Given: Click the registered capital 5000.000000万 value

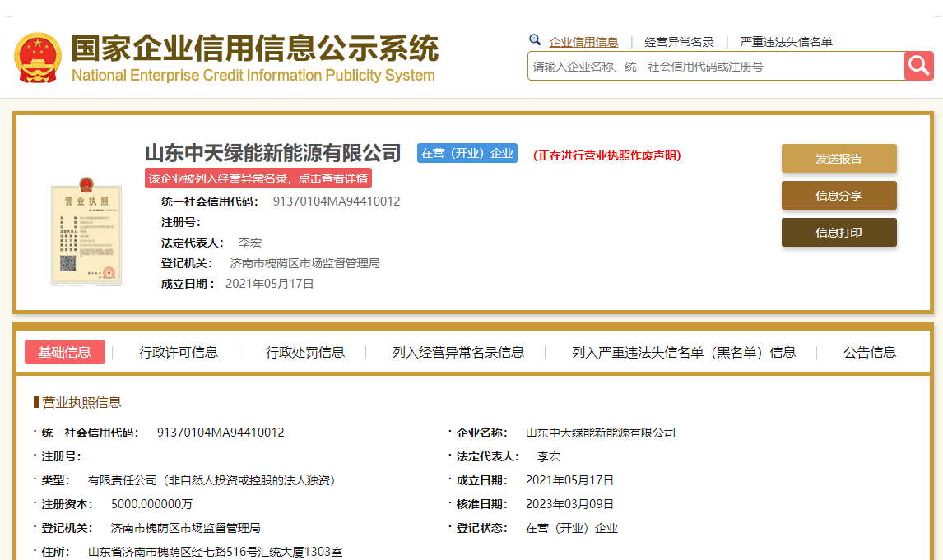Looking at the screenshot, I should [151, 504].
